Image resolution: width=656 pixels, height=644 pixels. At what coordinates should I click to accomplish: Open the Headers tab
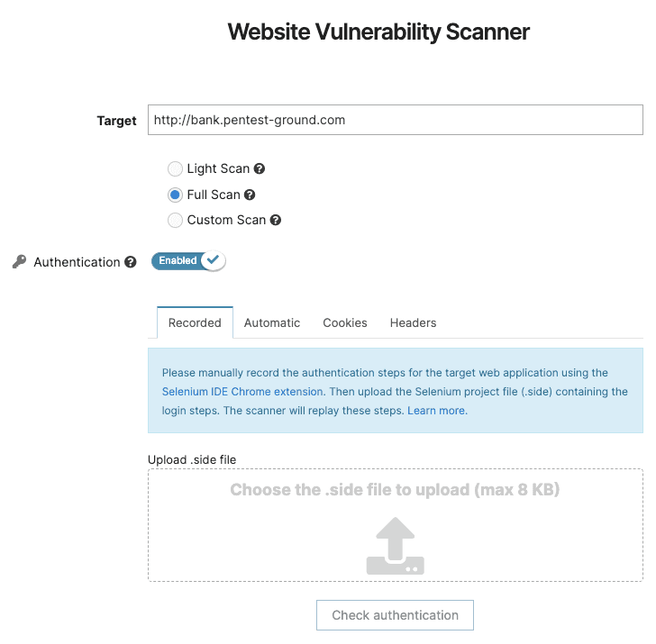coord(413,322)
